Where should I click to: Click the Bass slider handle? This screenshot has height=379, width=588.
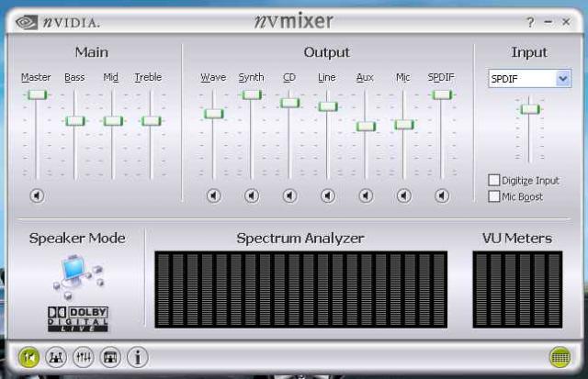pos(75,121)
